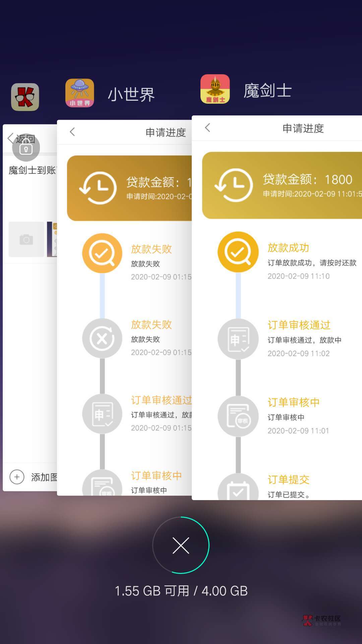The width and height of the screenshot is (362, 644).
Task: Tap the 放款成功 checkmark status icon
Action: [x=238, y=252]
